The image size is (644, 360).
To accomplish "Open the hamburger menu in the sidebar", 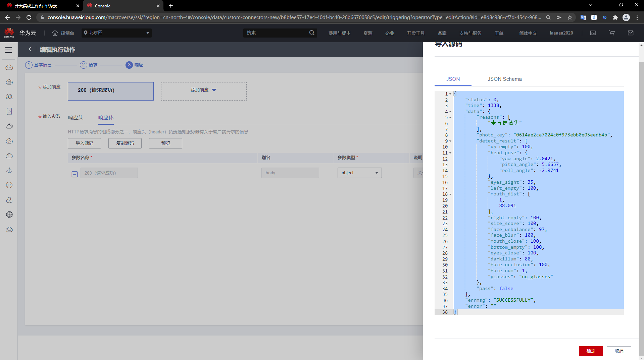I will tap(9, 50).
